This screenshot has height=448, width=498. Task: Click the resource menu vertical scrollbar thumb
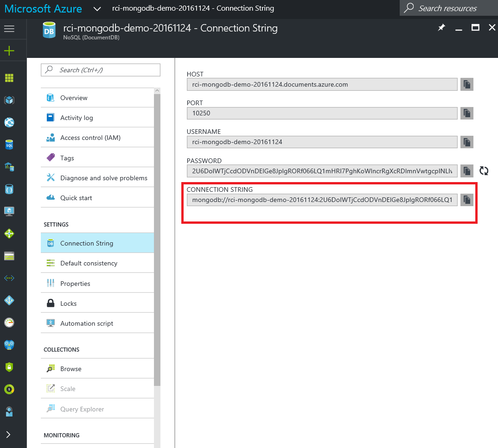pyautogui.click(x=157, y=240)
